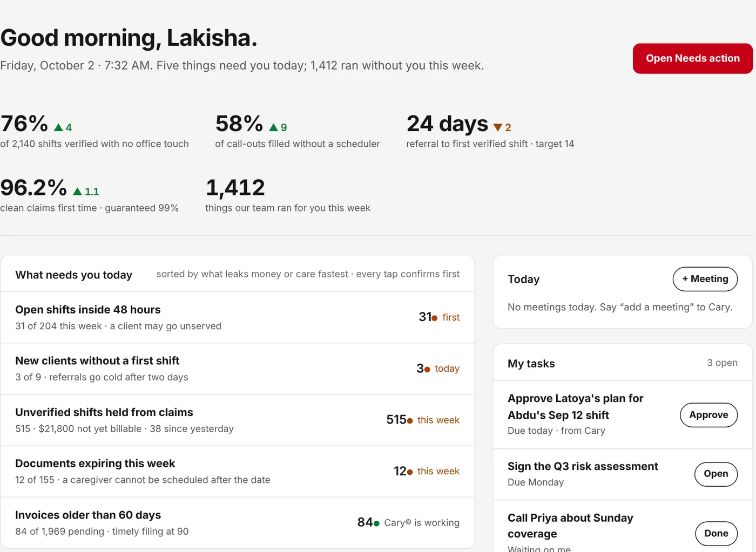Click the '515 this week' status indicator

click(423, 420)
